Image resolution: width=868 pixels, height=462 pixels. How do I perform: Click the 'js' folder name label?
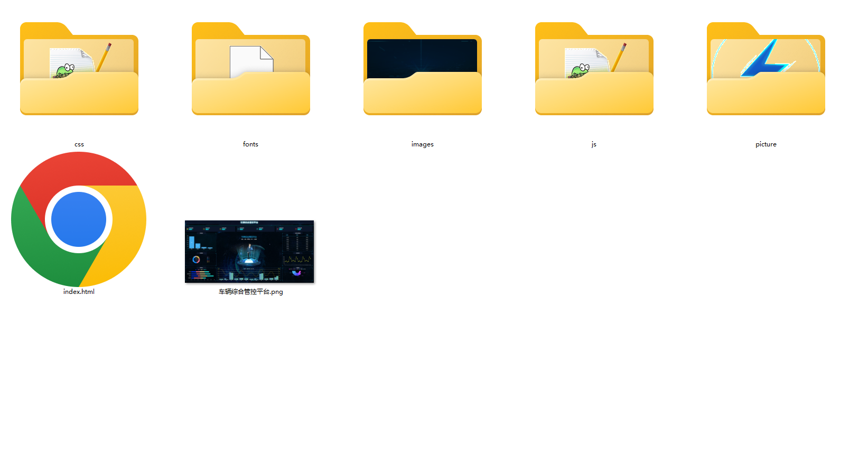[x=594, y=144]
